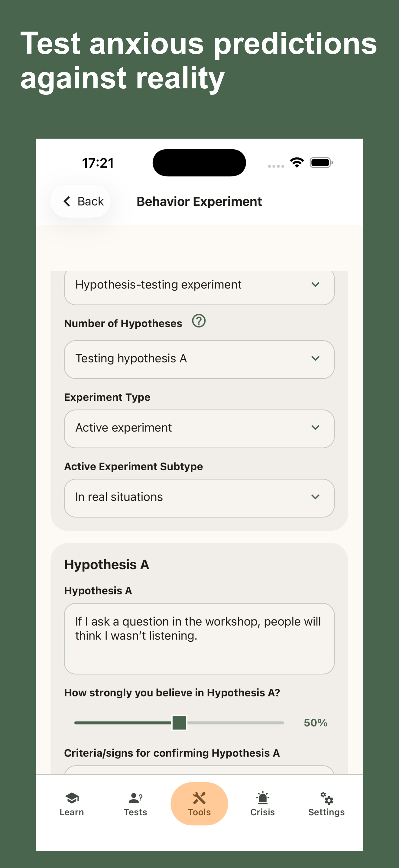Expand chevron beside Hypothesis-testing experiment
This screenshot has width=399, height=868.
click(315, 284)
